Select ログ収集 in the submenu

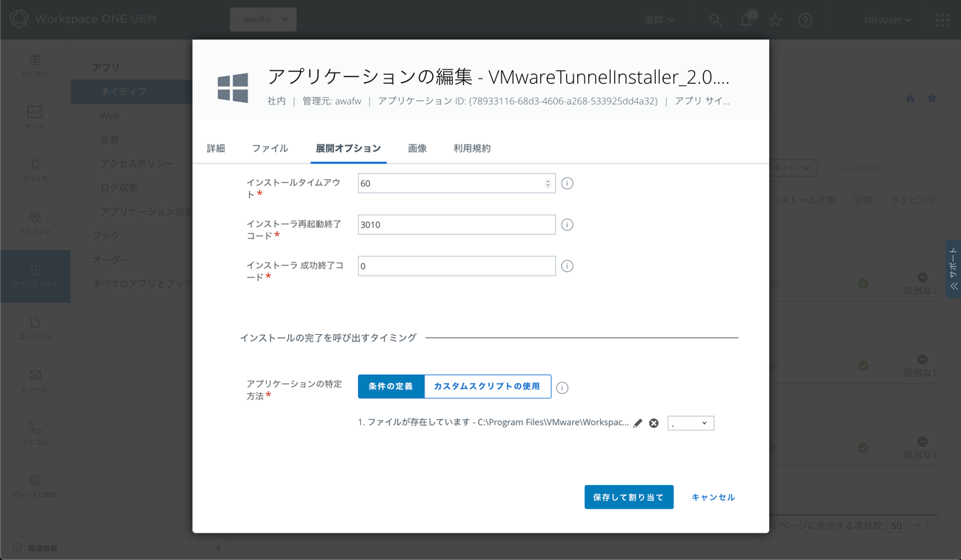pos(119,187)
